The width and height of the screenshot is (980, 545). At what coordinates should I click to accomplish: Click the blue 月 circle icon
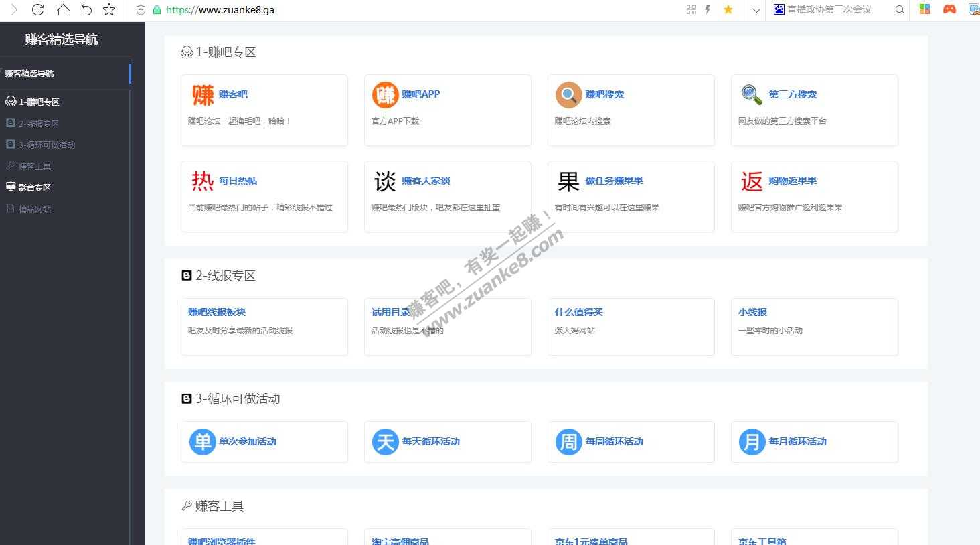[752, 442]
